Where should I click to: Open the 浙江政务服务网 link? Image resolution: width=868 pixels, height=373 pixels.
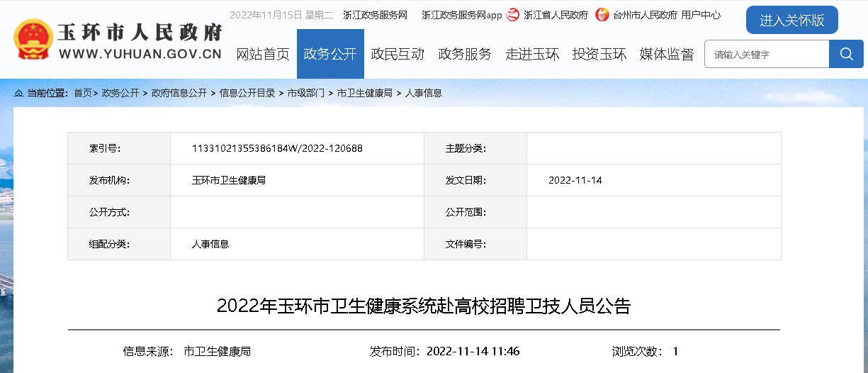coord(375,15)
